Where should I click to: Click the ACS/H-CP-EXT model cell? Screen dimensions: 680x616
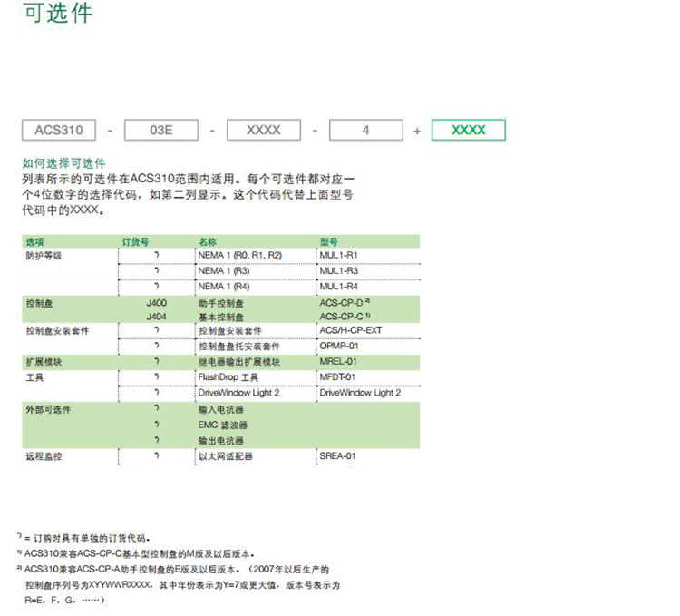351,330
